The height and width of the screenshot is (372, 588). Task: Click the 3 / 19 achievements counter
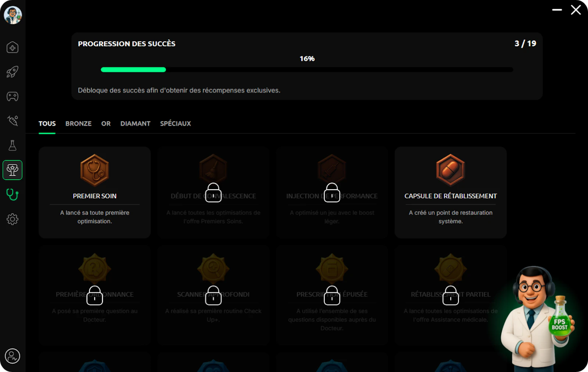pyautogui.click(x=525, y=43)
